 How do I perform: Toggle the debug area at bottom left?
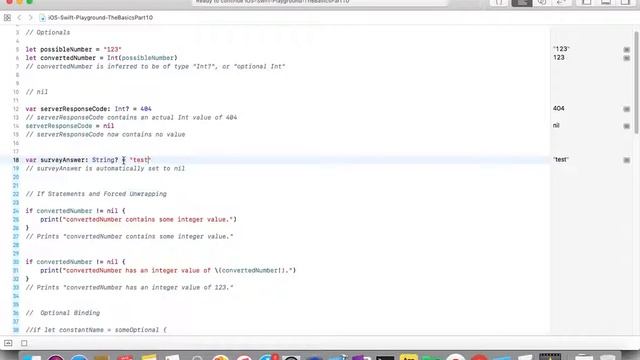(x=8, y=343)
